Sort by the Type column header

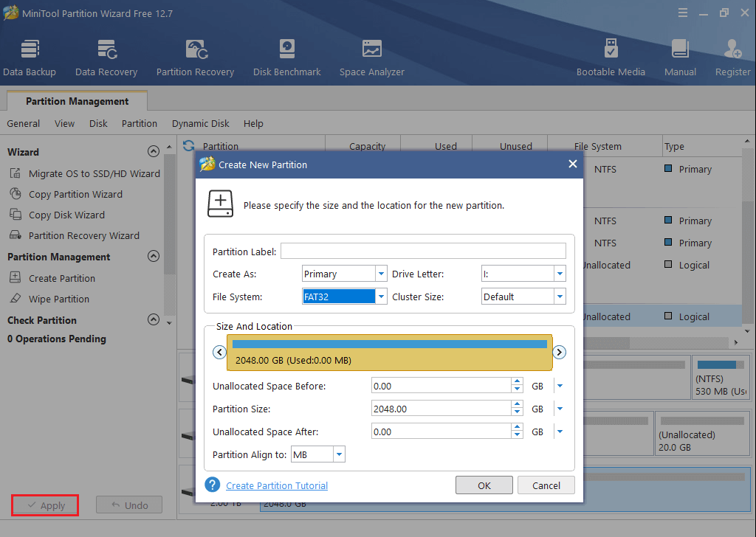[x=673, y=146]
